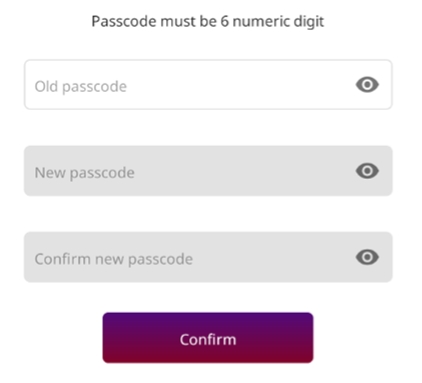Unmask the old passcode entry
The image size is (422, 383).
(367, 85)
